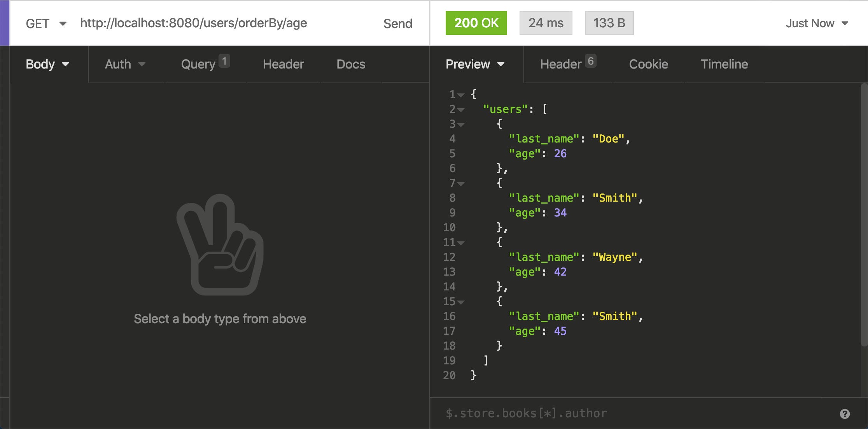
Task: Open the Preview mode dropdown
Action: coord(475,64)
